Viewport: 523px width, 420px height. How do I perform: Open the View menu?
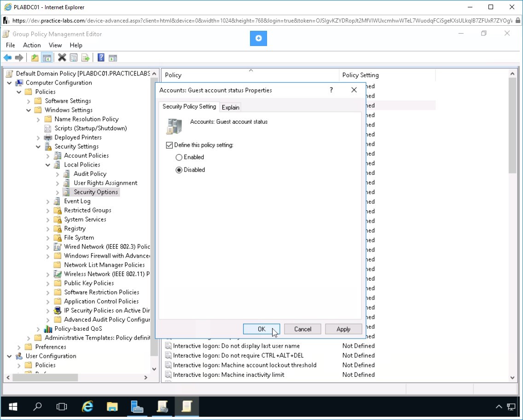click(55, 45)
